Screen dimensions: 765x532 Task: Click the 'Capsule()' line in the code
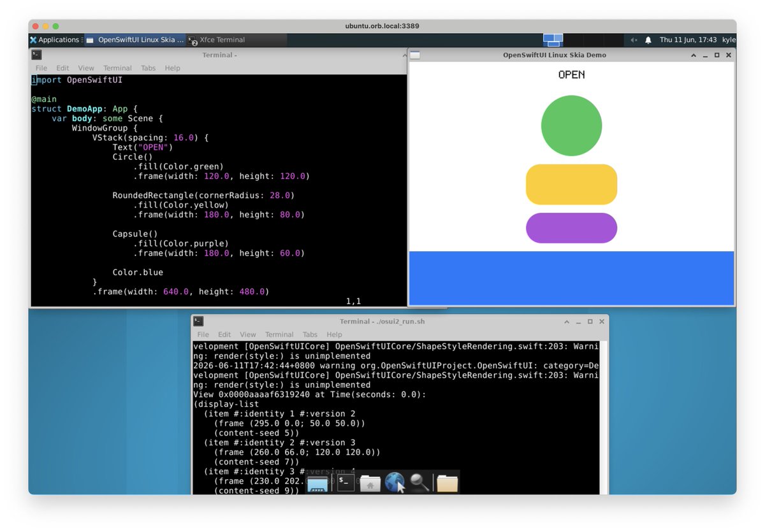pyautogui.click(x=135, y=234)
